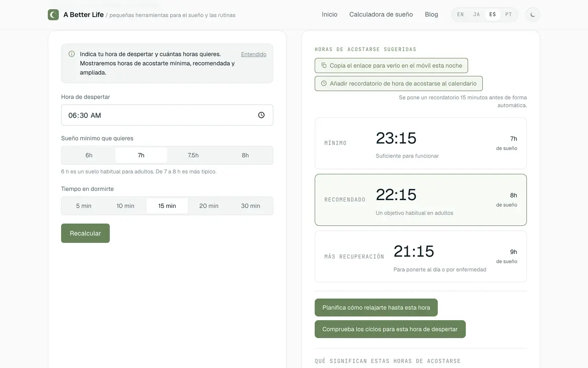
Task: Select the Recomendado 22:15 bedtime card
Action: pos(421,200)
